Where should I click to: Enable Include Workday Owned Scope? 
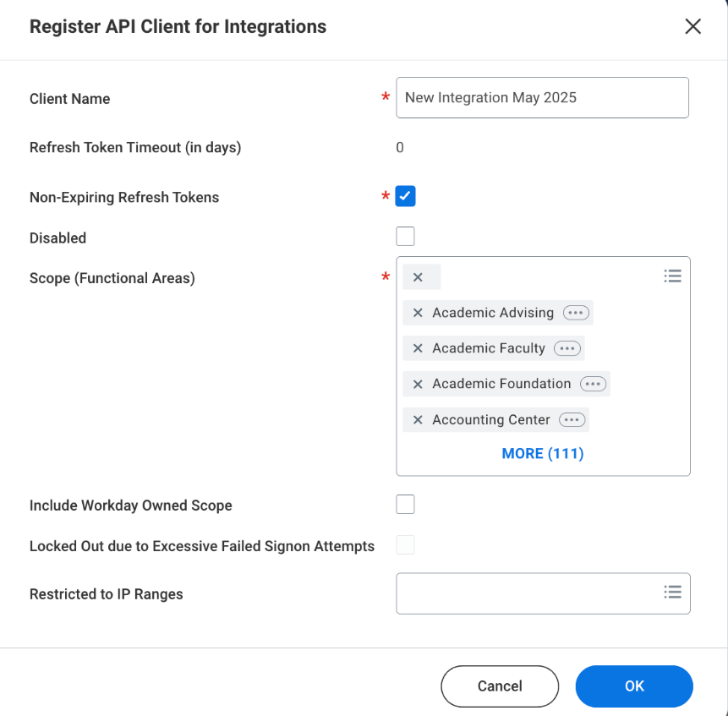coord(405,505)
